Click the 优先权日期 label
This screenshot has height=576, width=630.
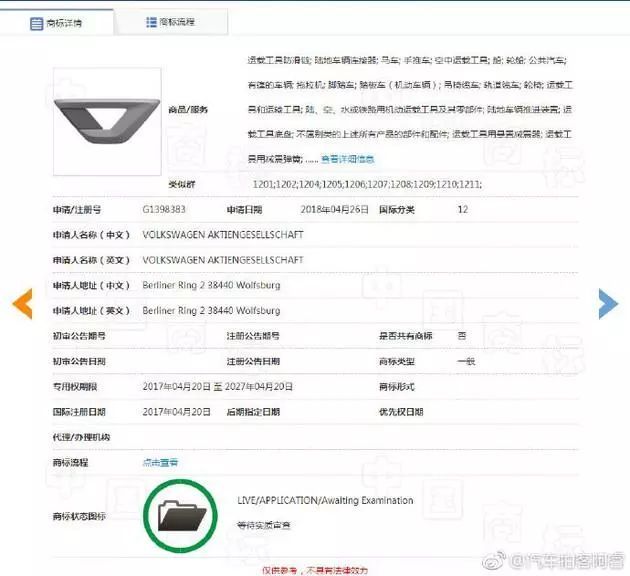[x=401, y=412]
